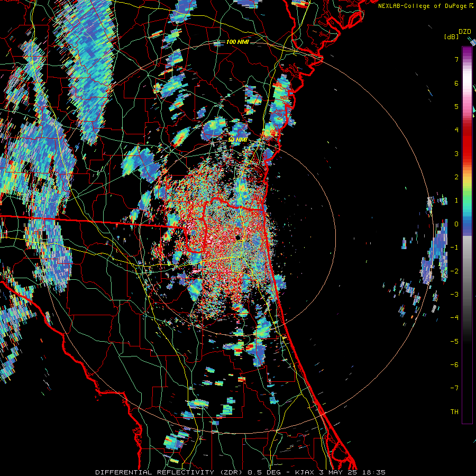Click the 7 value on color scale
Viewport: 476px width, 476px height.
(456, 59)
